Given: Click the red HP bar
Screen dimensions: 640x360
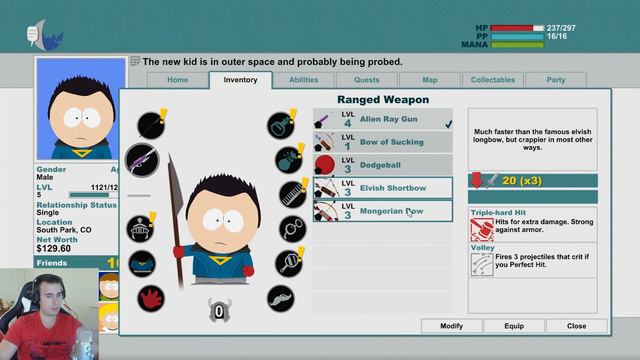Looking at the screenshot, I should [x=517, y=28].
